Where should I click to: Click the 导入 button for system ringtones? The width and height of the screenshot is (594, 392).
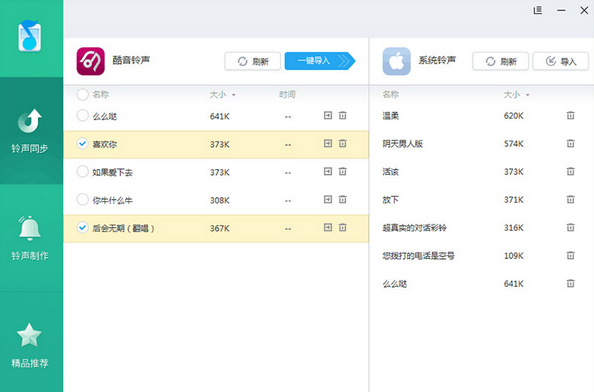(561, 61)
